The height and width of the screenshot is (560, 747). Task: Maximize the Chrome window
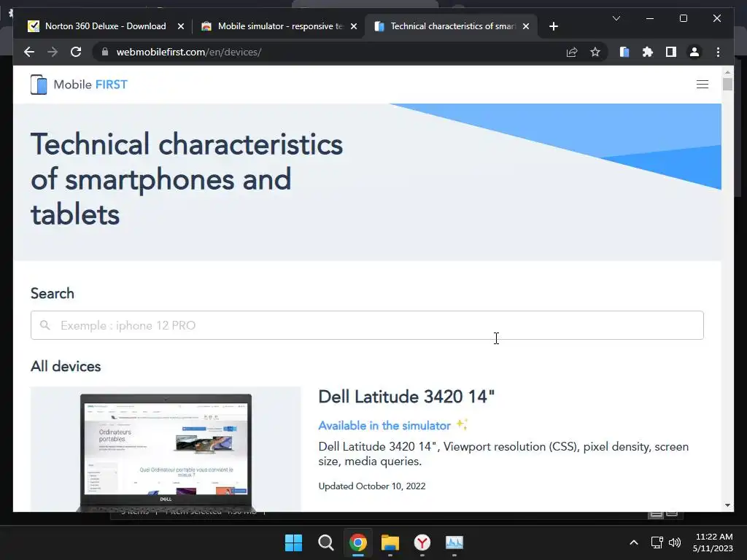[683, 18]
